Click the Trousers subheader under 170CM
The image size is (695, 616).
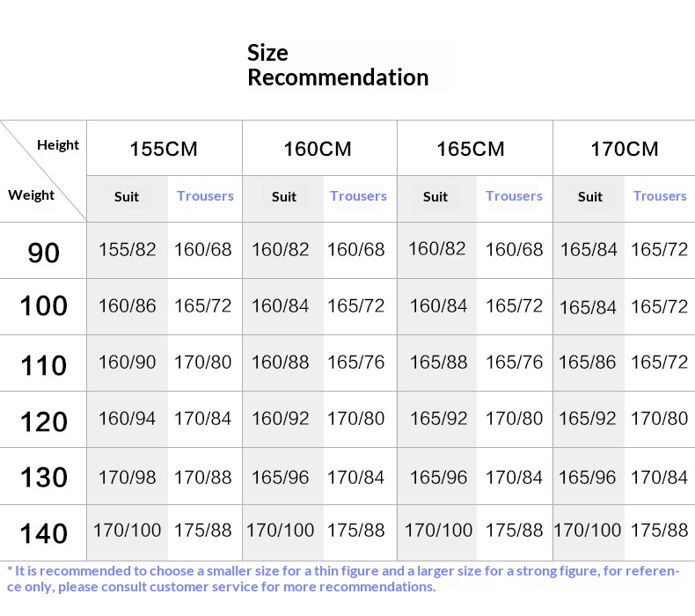pos(659,196)
